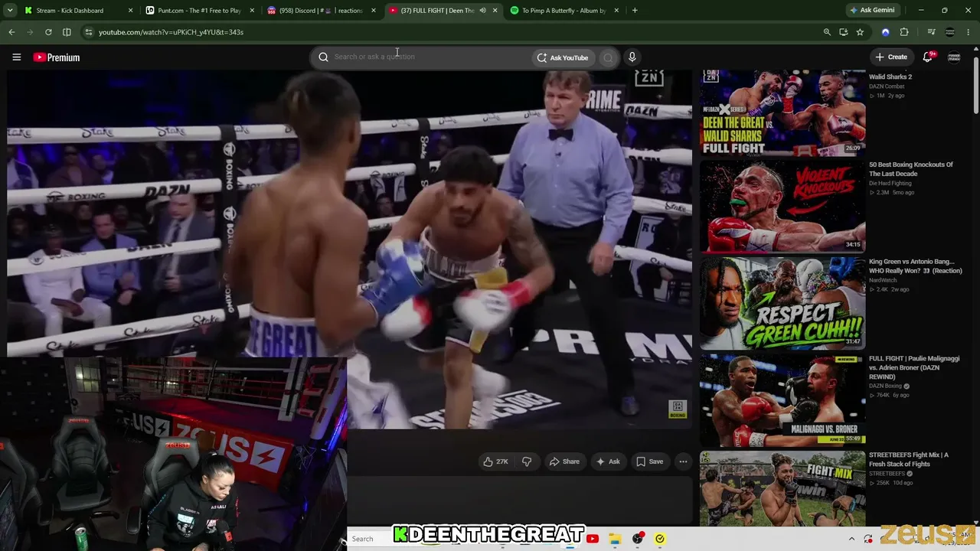Open the Respect Green Cuhh video thumbnail
Viewport: 980px width, 551px height.
[x=782, y=302]
